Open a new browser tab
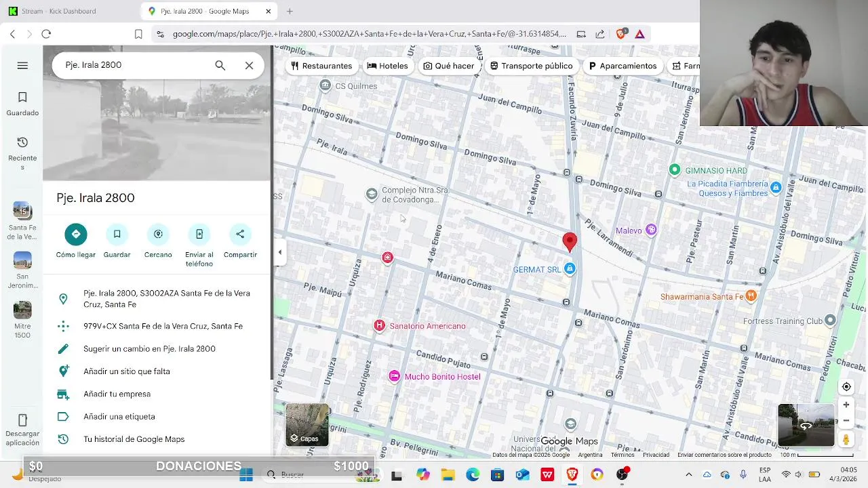 (x=290, y=11)
